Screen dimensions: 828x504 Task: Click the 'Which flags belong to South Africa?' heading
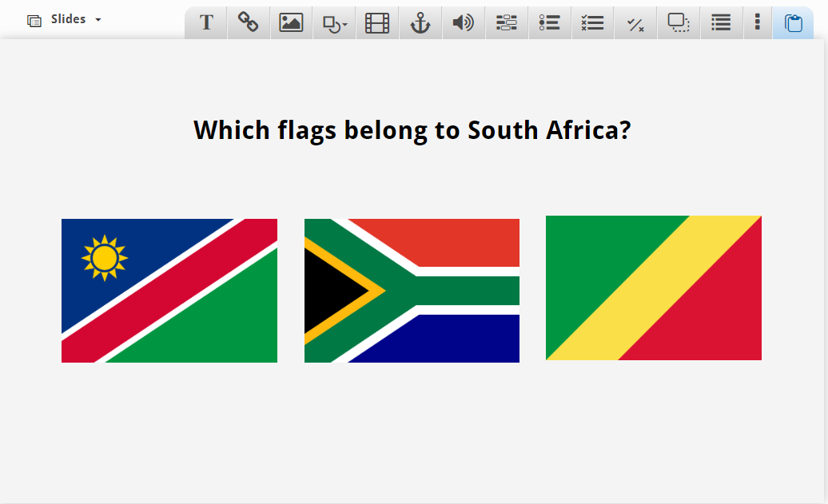point(412,130)
